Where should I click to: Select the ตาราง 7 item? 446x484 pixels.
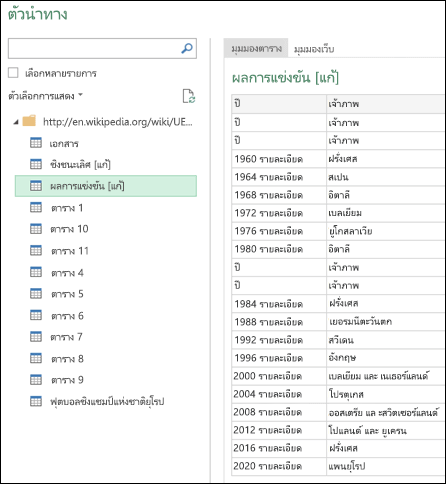66,337
